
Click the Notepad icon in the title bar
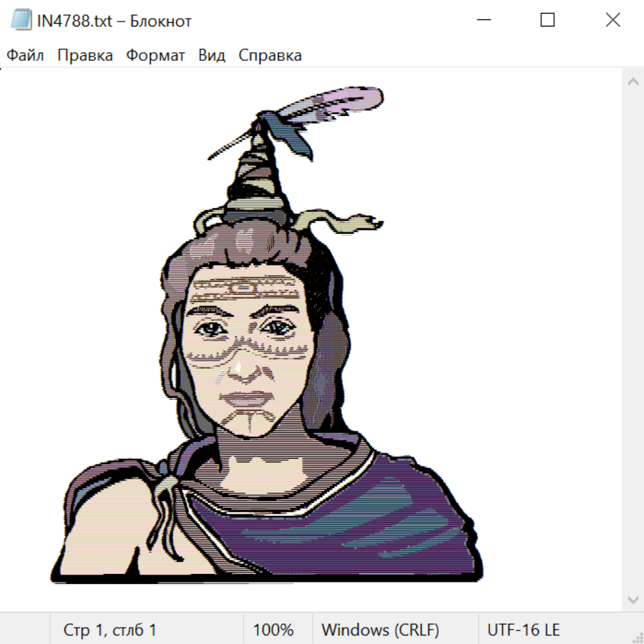(x=21, y=20)
